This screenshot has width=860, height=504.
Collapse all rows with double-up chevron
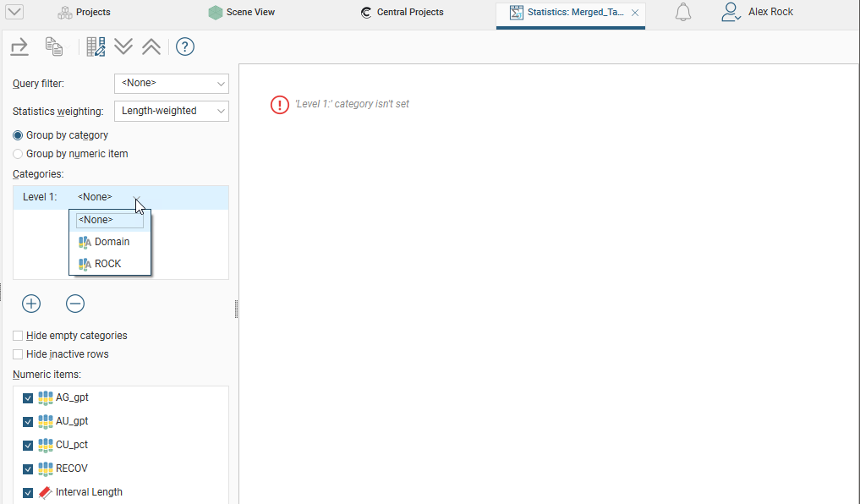pyautogui.click(x=151, y=47)
